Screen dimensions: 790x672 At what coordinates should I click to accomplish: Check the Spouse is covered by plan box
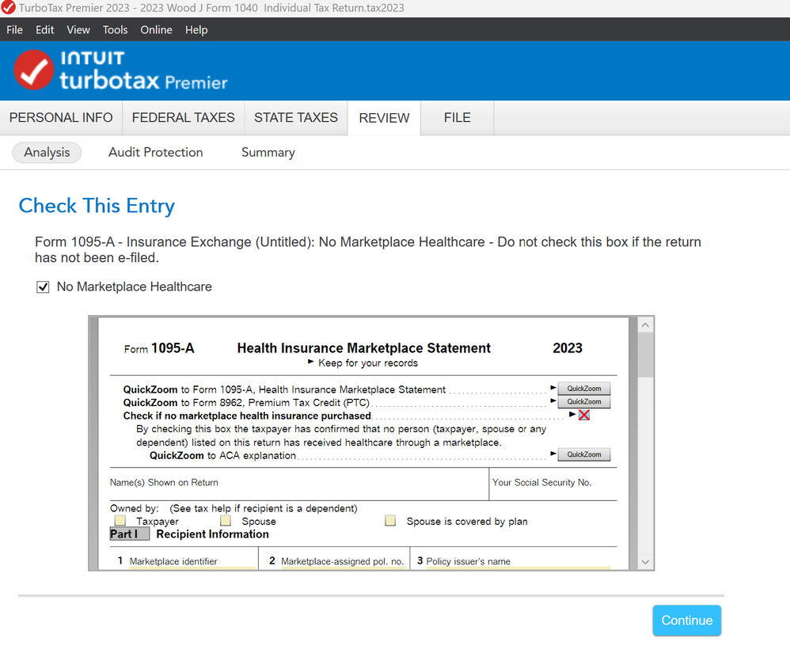pyautogui.click(x=390, y=520)
